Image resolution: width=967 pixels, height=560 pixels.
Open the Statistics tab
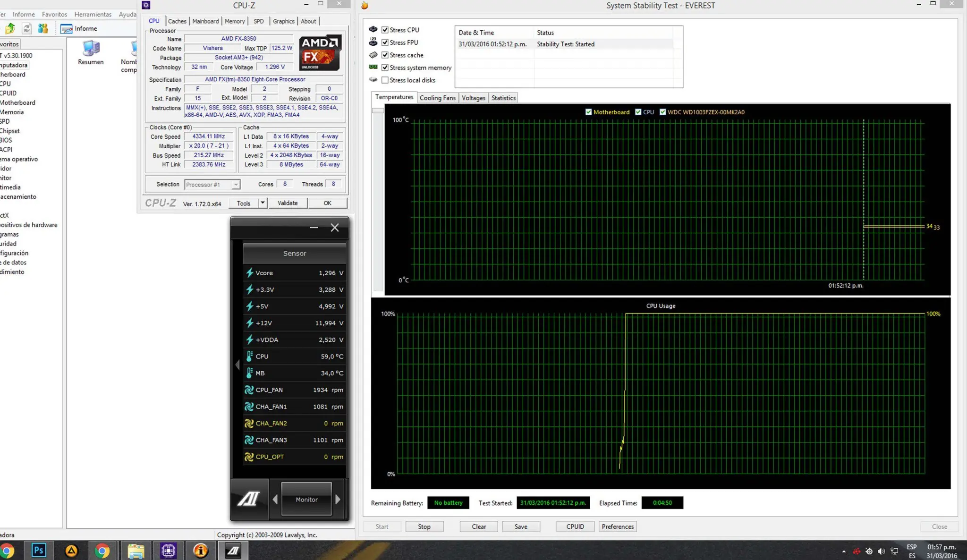tap(503, 98)
